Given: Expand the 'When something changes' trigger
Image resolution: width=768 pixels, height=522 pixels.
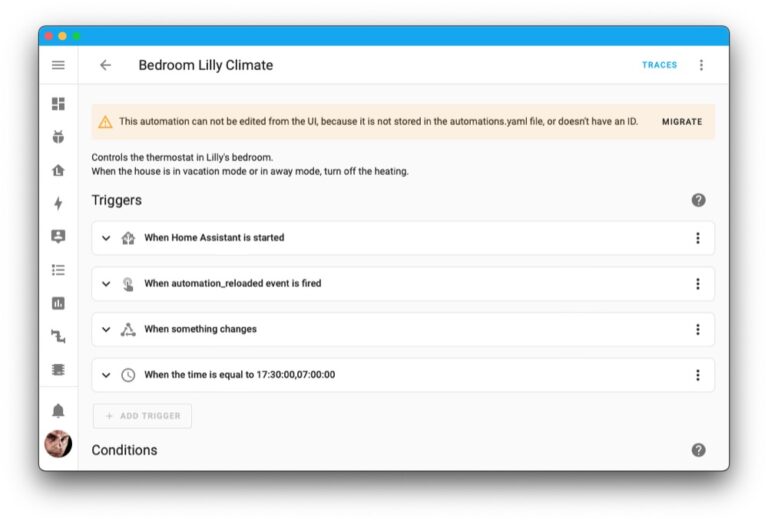Looking at the screenshot, I should (x=106, y=329).
